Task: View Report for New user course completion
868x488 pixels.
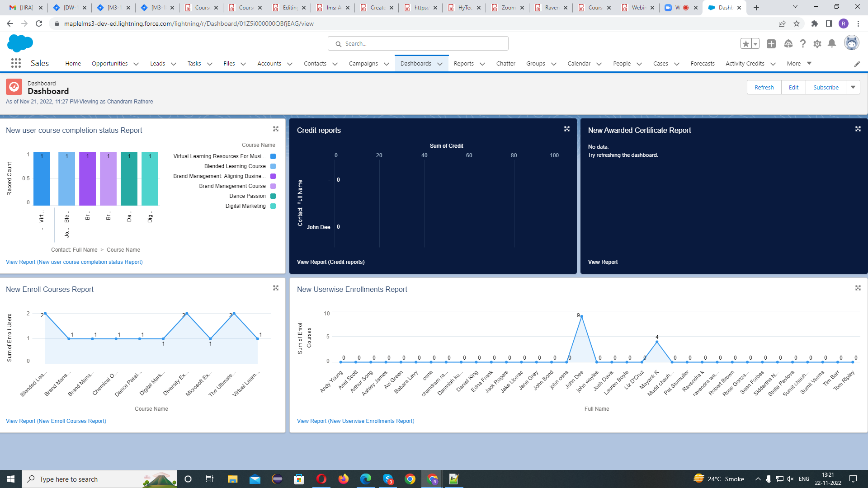Action: [x=74, y=262]
